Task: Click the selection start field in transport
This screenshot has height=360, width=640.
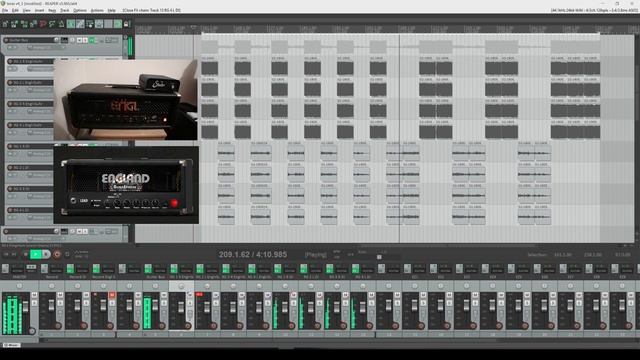Action: coord(562,255)
